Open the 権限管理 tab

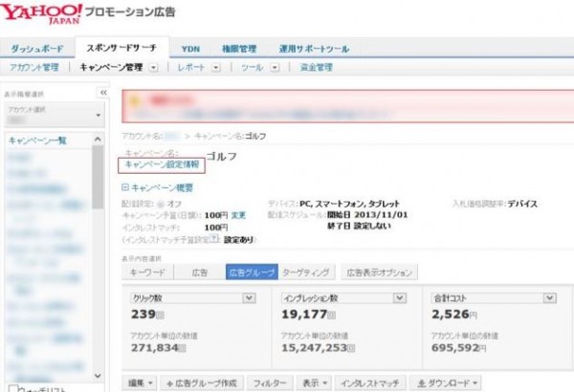tap(239, 49)
